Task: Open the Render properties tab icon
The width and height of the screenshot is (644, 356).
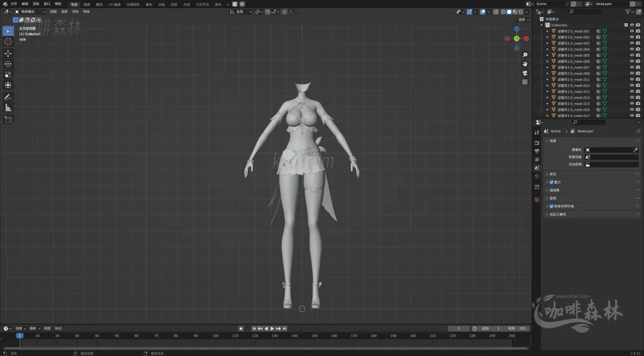Action: (537, 143)
